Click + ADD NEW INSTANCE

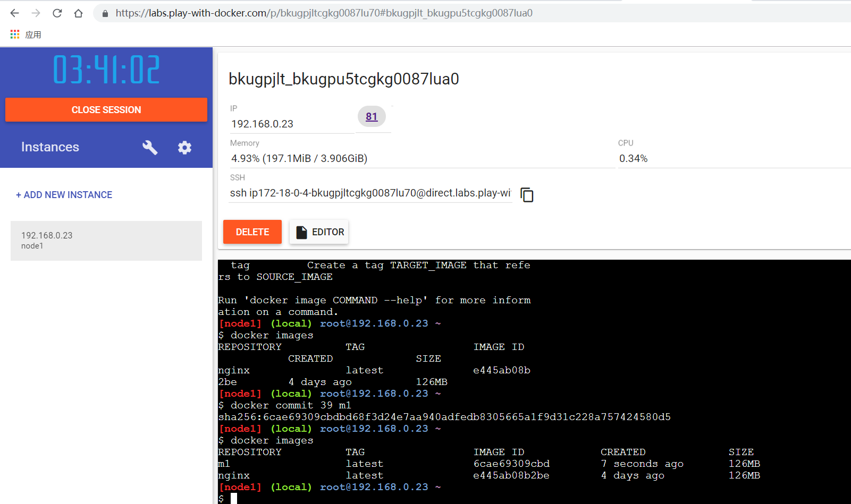click(x=64, y=195)
